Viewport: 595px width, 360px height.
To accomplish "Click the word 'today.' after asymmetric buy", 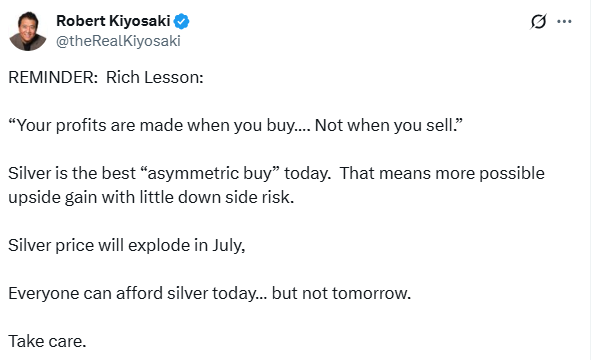I will (x=307, y=174).
